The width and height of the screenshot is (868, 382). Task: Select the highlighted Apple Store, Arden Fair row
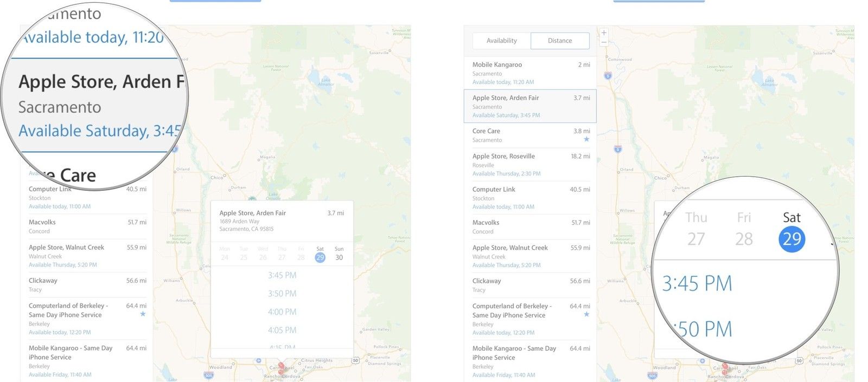pos(530,106)
